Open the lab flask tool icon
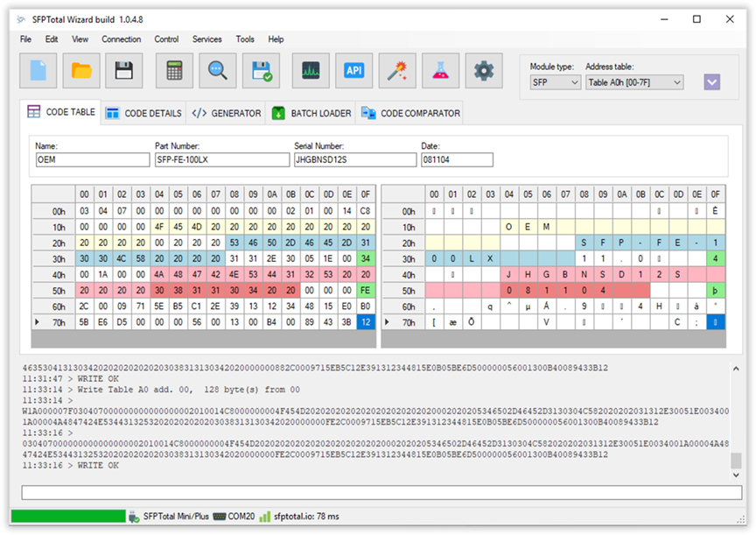This screenshot has height=535, width=756. (x=440, y=71)
